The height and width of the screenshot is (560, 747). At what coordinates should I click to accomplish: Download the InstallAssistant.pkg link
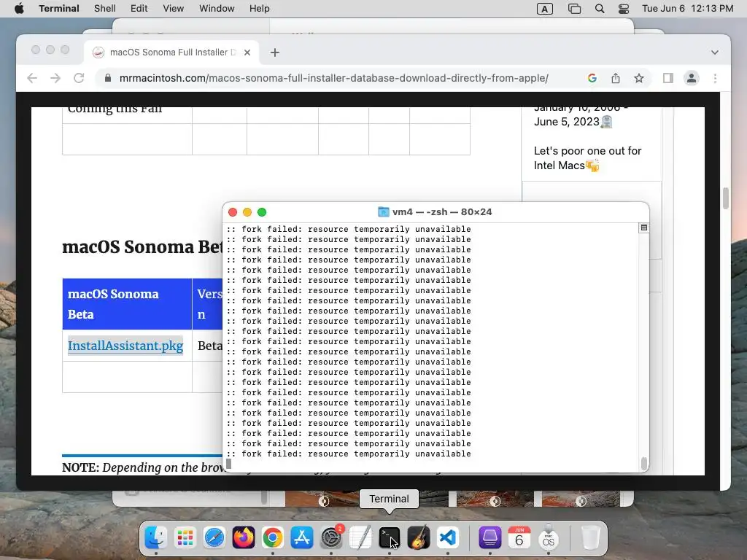pos(125,345)
